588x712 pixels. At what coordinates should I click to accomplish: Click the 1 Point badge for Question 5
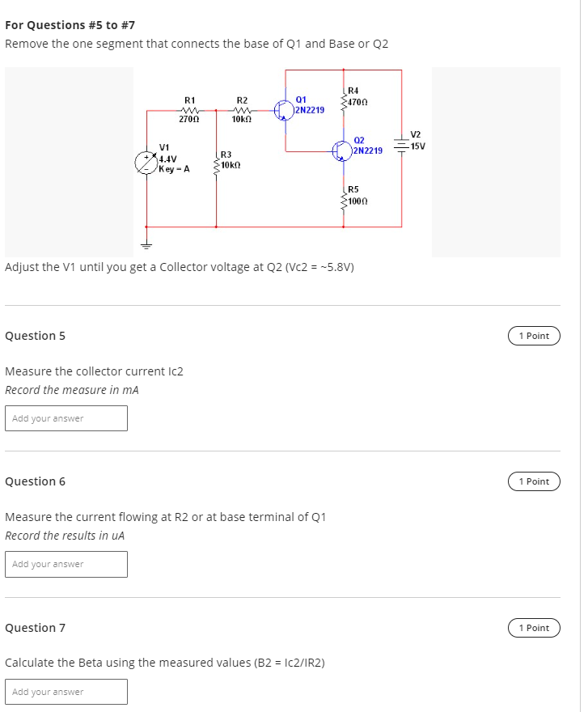pos(533,336)
